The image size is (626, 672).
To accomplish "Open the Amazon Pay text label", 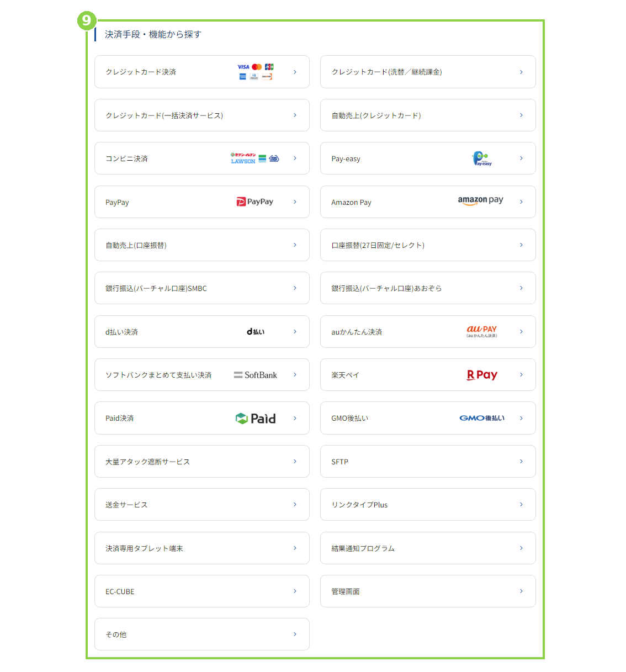I will pyautogui.click(x=351, y=203).
